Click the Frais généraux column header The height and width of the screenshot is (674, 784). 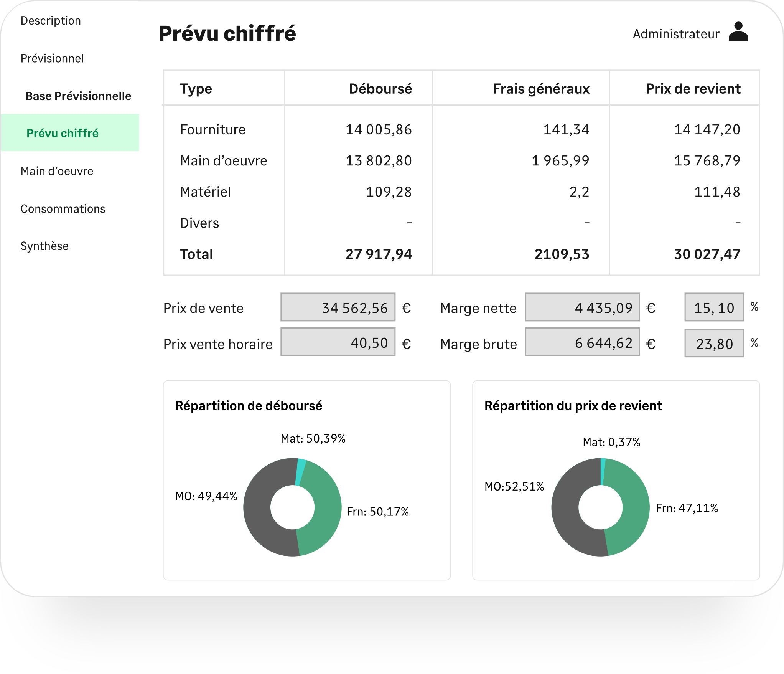541,89
